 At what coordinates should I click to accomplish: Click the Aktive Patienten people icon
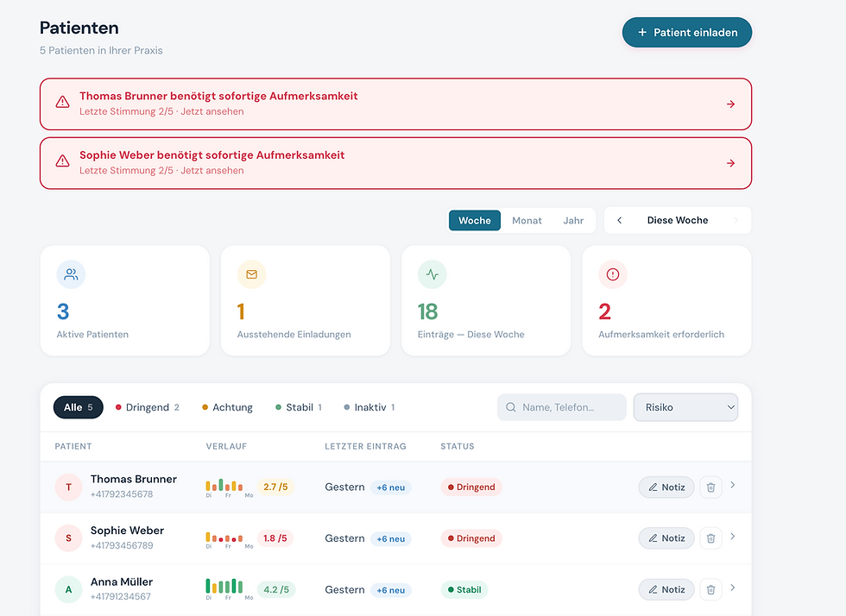(71, 274)
